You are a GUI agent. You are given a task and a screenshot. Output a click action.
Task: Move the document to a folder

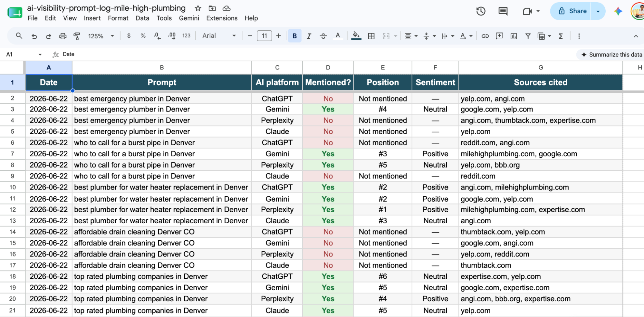tap(212, 8)
